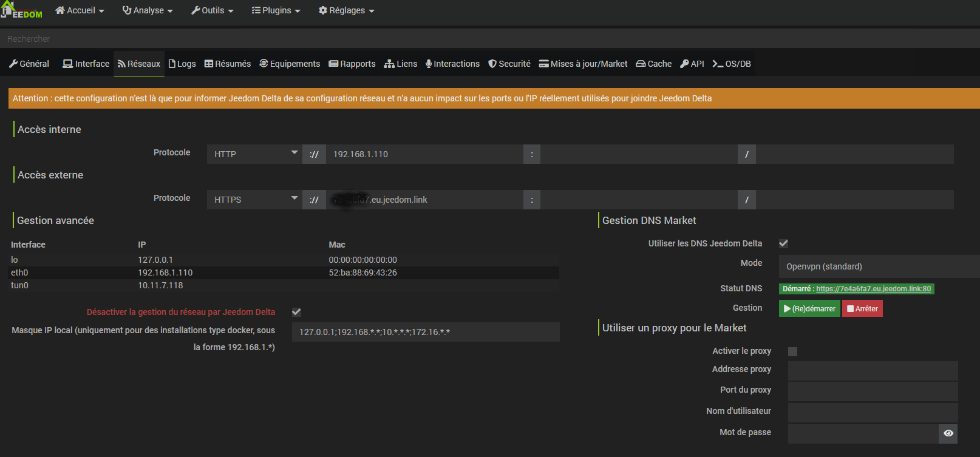Image resolution: width=980 pixels, height=457 pixels.
Task: Open the DNS Mode dropdown Openvpn (standard)
Action: (x=879, y=266)
